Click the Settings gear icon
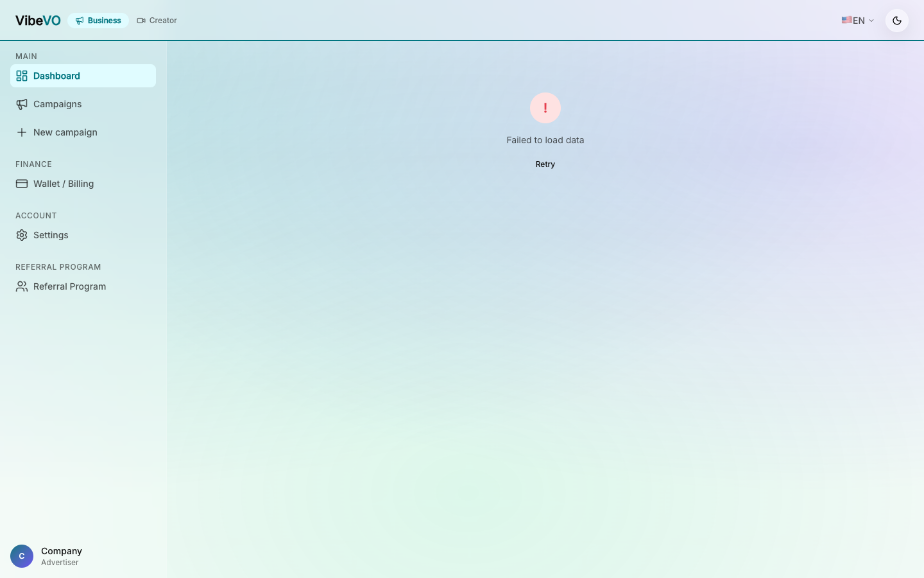Viewport: 924px width, 578px height. [22, 235]
